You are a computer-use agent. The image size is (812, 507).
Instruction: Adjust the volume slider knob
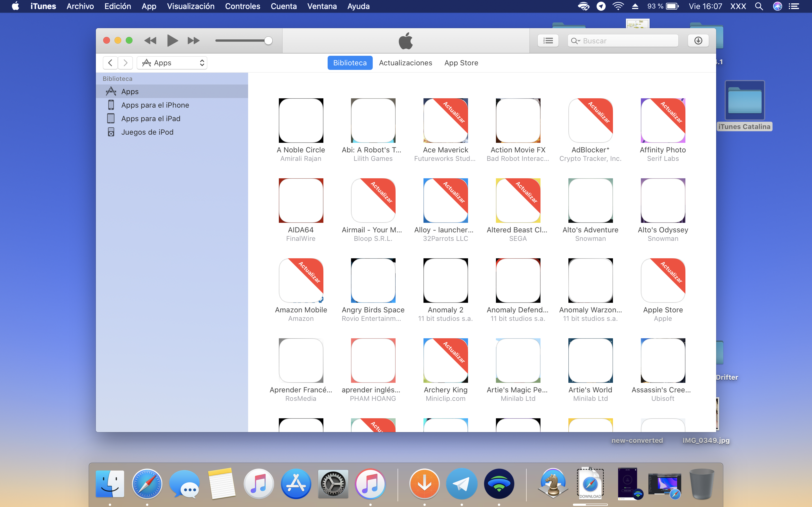coord(268,41)
